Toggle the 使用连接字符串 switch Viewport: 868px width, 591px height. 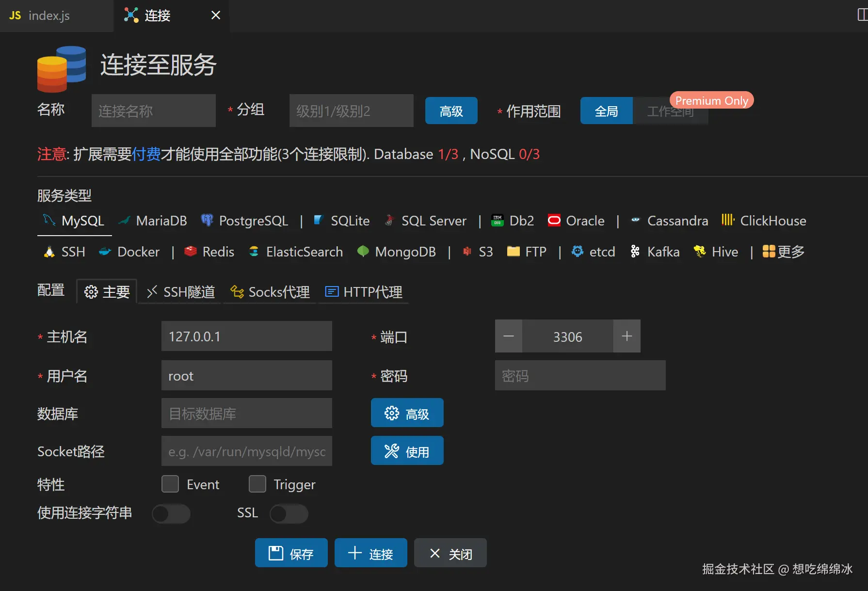(x=171, y=513)
